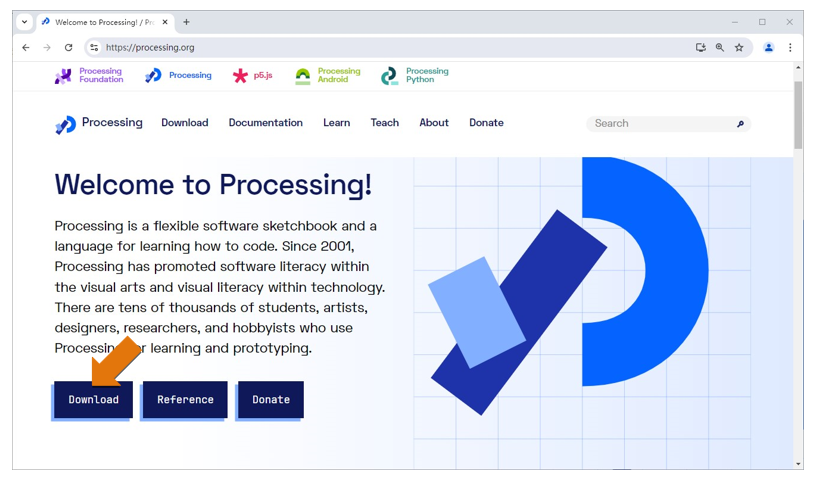Screen dimensions: 818x481
Task: Click the install app icon in address bar
Action: click(701, 47)
